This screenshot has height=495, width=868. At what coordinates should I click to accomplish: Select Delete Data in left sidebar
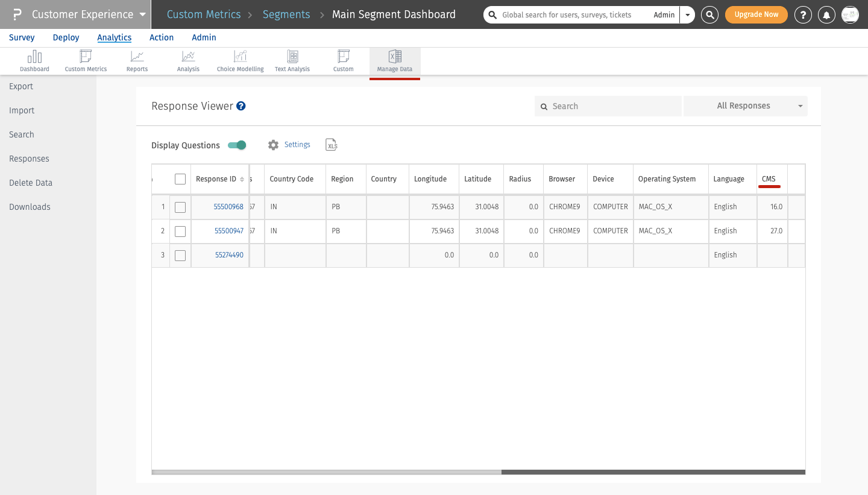click(x=31, y=183)
